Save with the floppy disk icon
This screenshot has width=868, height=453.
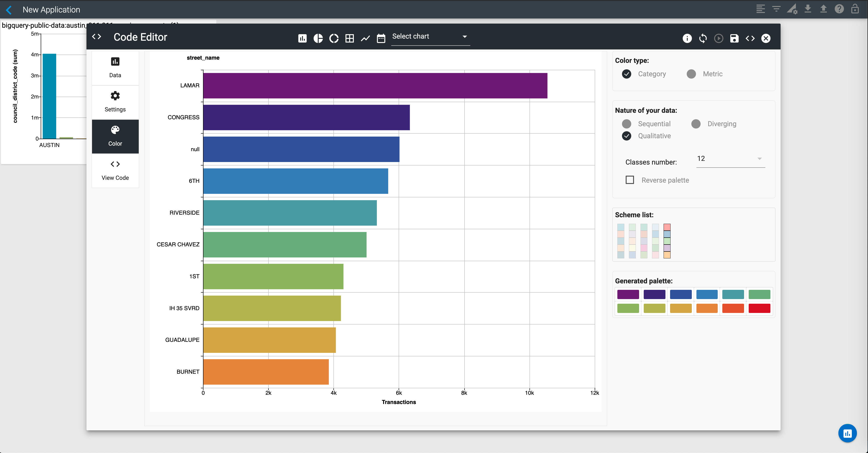(734, 38)
